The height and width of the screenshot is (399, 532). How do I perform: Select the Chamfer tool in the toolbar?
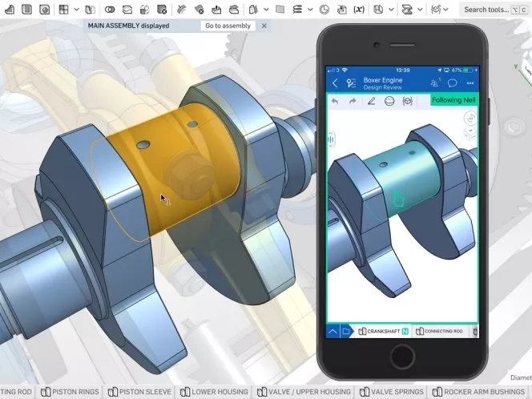[x=9, y=10]
